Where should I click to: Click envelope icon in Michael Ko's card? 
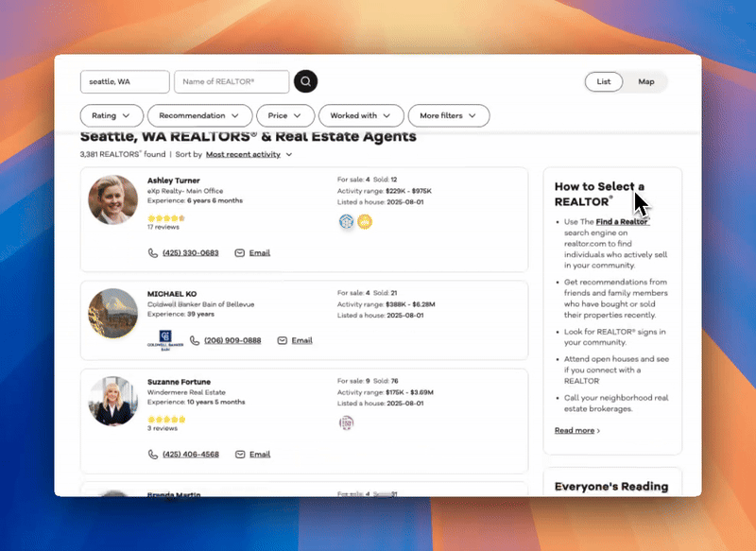pos(282,341)
